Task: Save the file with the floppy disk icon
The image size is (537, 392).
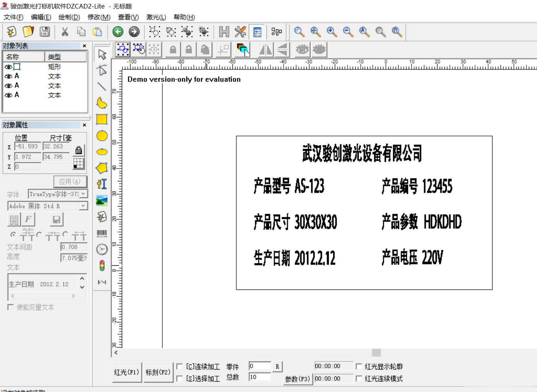Action: 45,32
